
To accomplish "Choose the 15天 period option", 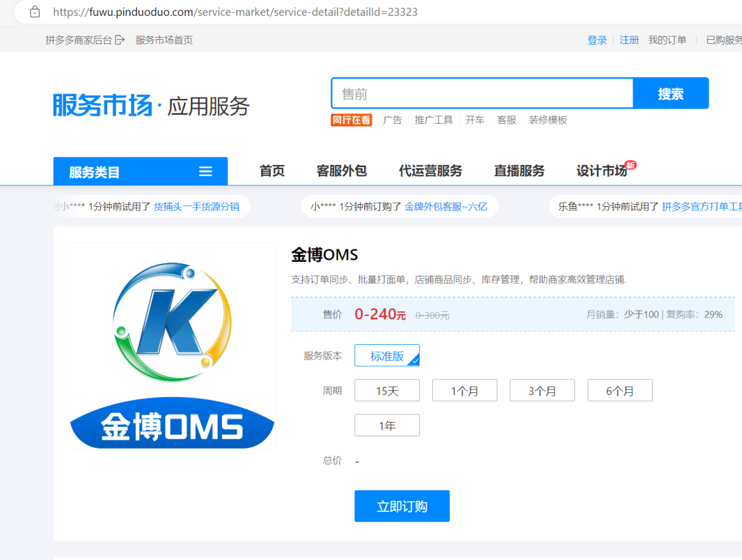I will tap(387, 390).
